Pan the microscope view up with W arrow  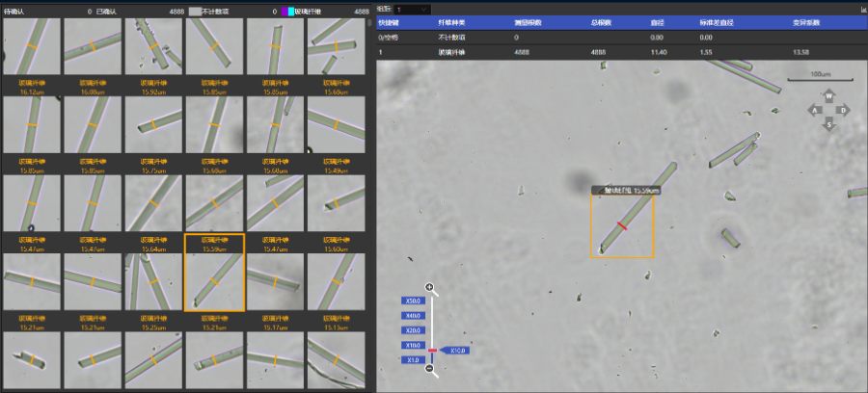click(828, 96)
